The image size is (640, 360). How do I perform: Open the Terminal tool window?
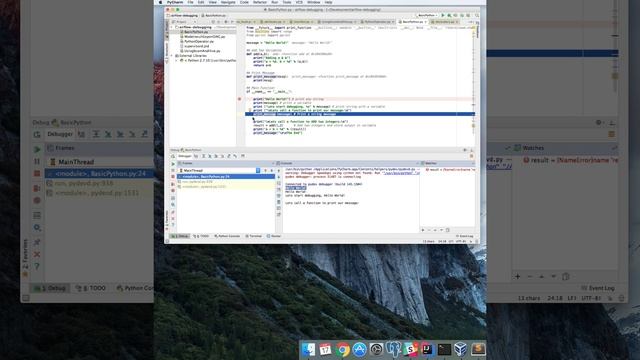[x=253, y=236]
